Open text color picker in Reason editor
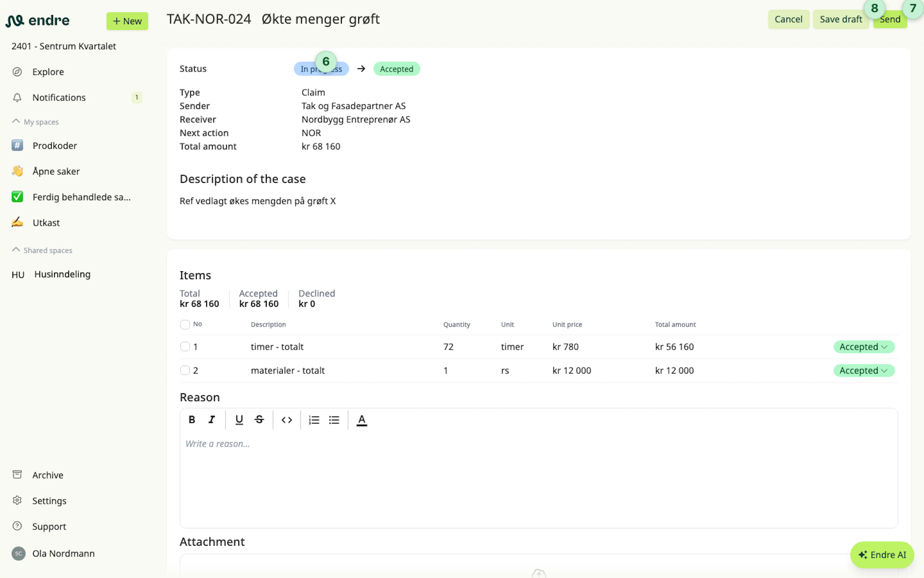924x578 pixels. point(362,420)
